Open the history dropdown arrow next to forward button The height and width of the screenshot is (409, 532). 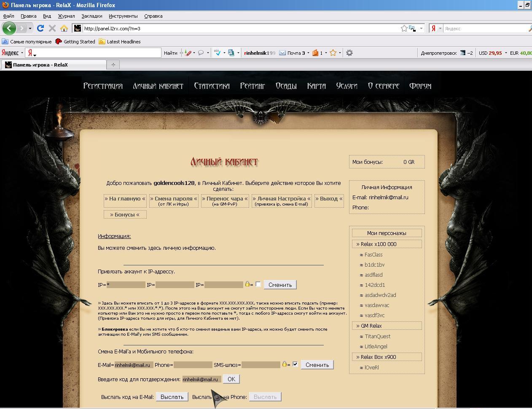(x=30, y=28)
